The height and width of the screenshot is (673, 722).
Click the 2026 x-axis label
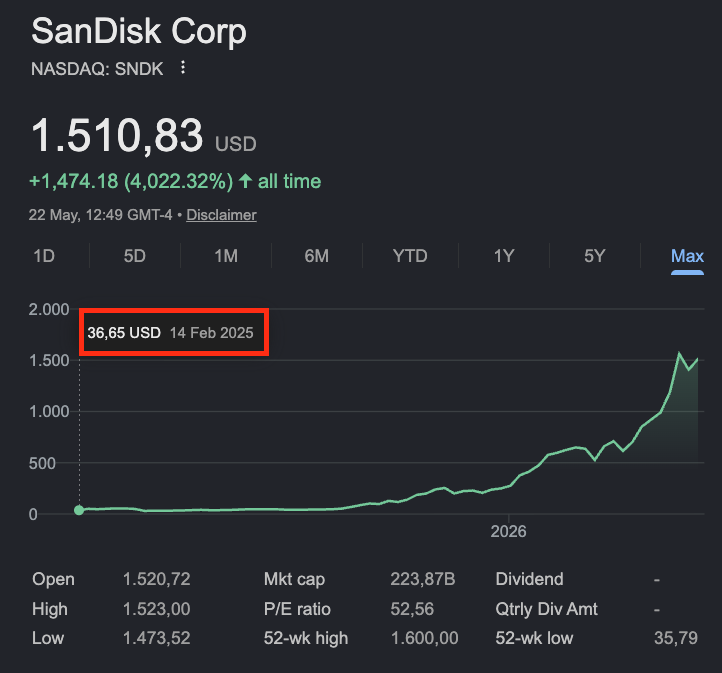click(x=508, y=532)
